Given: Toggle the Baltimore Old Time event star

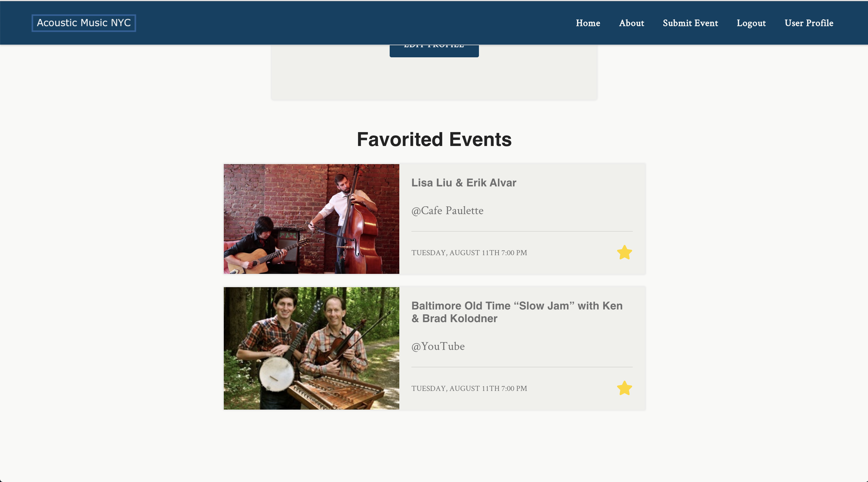Looking at the screenshot, I should click(x=624, y=388).
